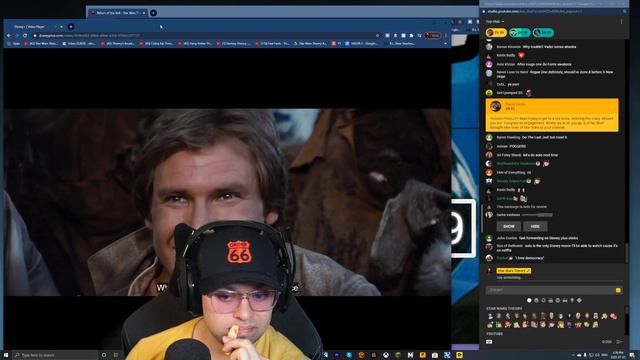
Task: Reload the Disney+ page
Action: point(25,36)
